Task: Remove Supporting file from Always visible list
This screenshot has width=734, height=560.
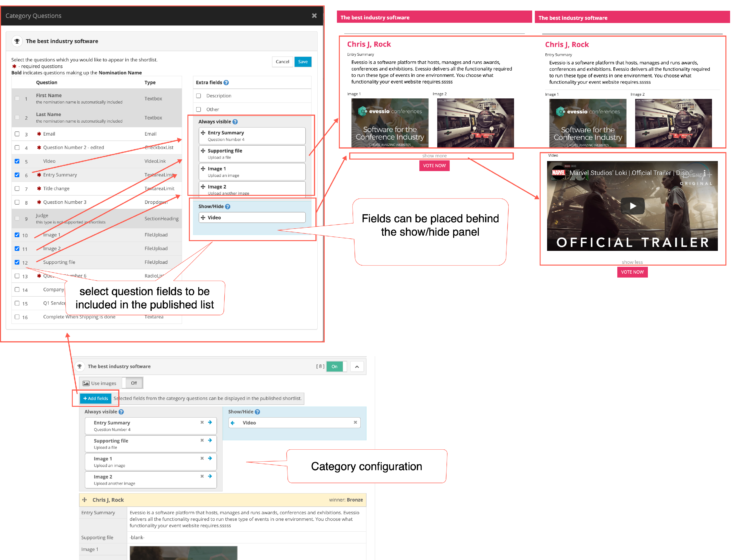Action: tap(202, 440)
